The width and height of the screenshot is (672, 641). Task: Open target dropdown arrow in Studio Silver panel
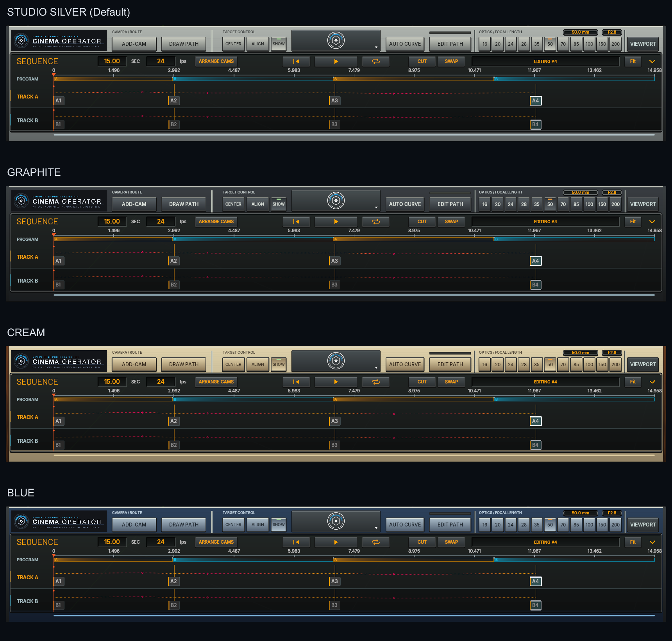click(376, 47)
